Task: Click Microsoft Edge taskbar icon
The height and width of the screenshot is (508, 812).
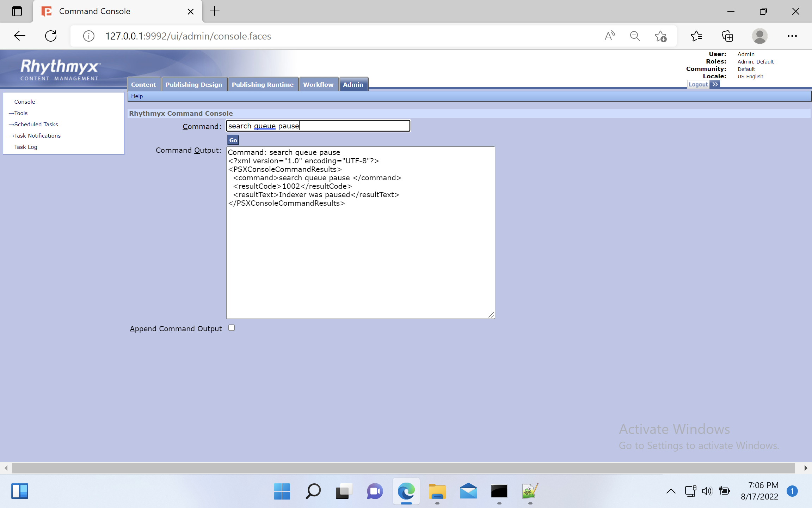Action: pyautogui.click(x=406, y=491)
